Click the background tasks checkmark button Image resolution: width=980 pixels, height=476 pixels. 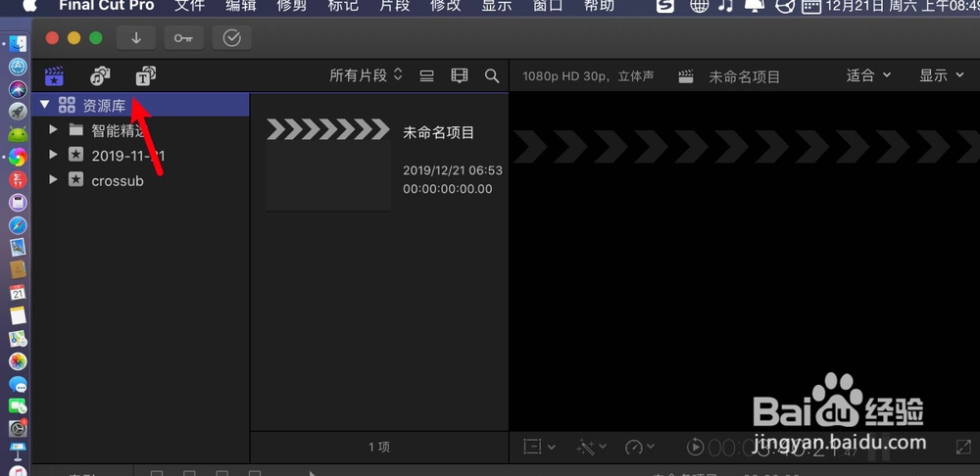click(x=232, y=38)
